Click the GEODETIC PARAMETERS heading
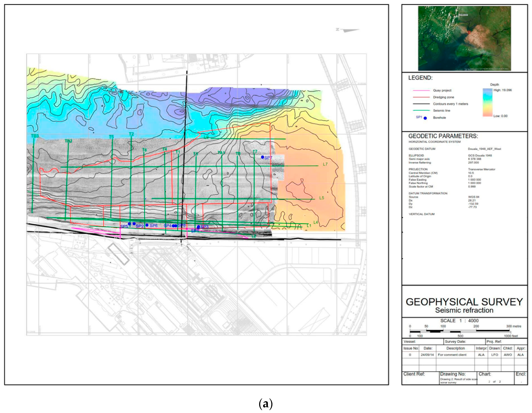The width and height of the screenshot is (532, 413). (443, 136)
